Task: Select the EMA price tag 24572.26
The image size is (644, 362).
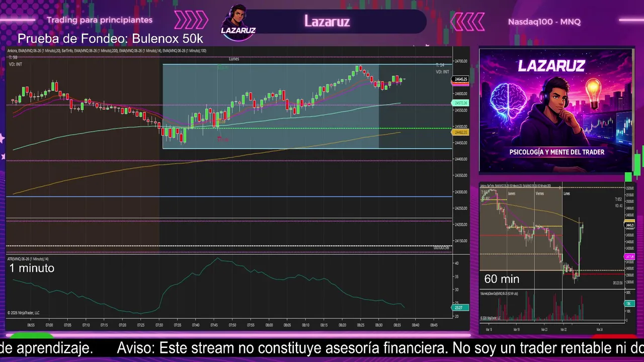Action: point(461,103)
